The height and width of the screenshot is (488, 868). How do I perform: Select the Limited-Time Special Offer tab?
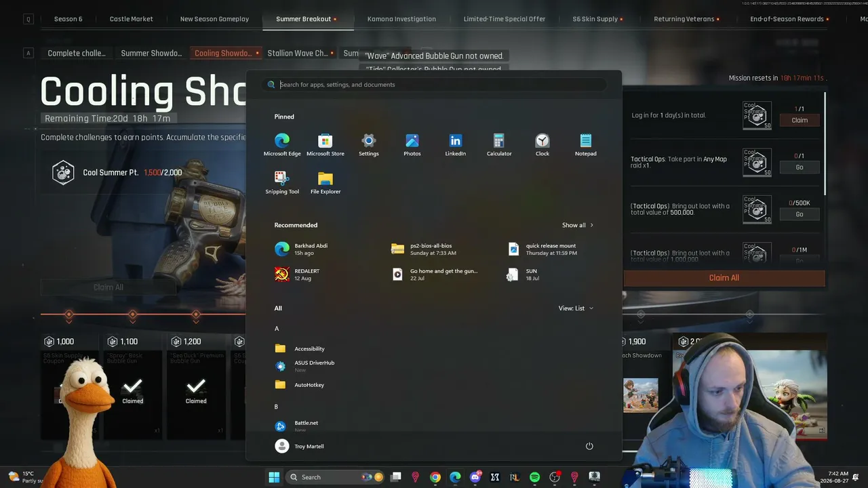click(505, 19)
